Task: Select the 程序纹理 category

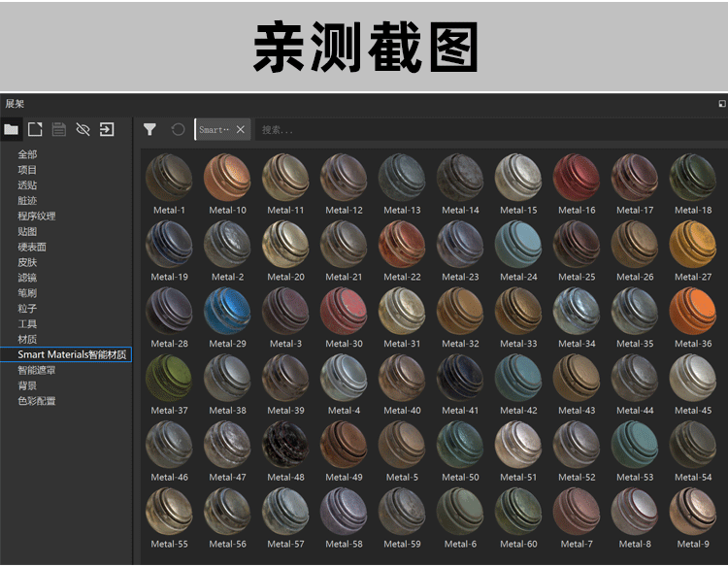Action: coord(37,216)
